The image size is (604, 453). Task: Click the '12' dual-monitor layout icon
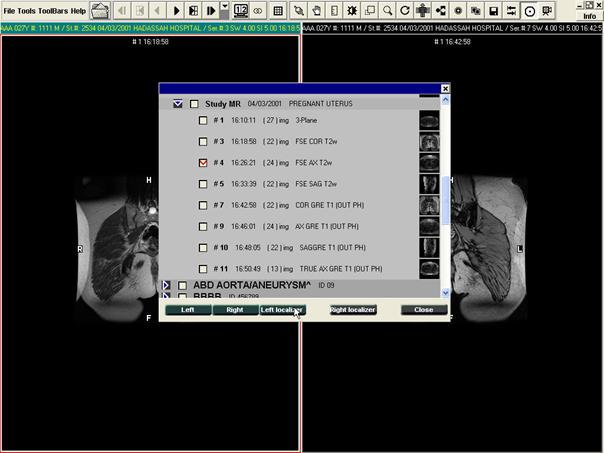(241, 11)
